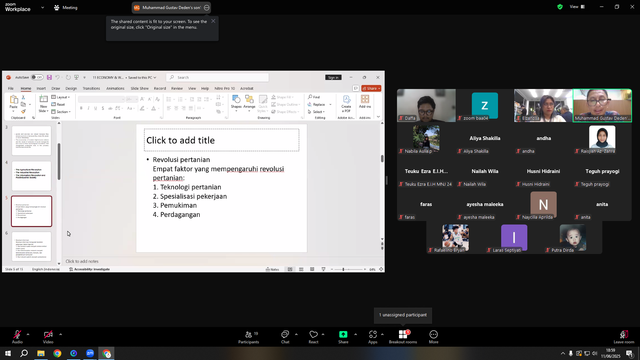Expand the Audio options arrow
This screenshot has height=360, width=640.
28,334
